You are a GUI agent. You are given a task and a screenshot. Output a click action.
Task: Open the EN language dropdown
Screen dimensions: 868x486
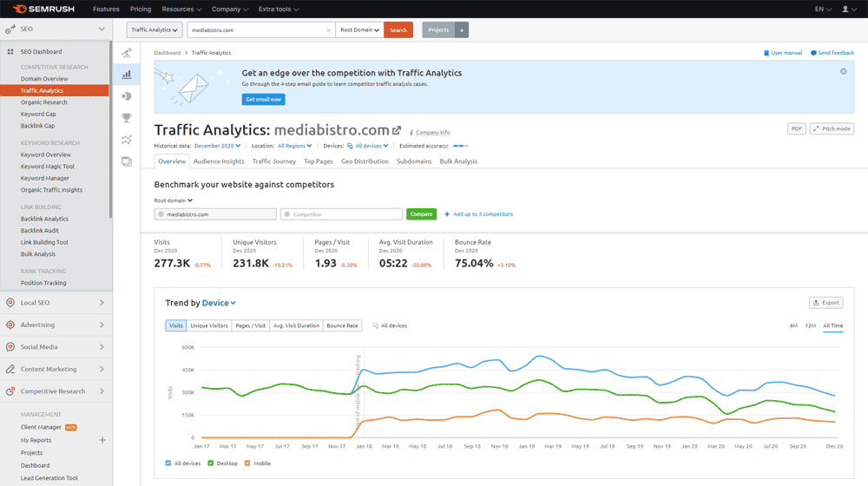[x=823, y=9]
